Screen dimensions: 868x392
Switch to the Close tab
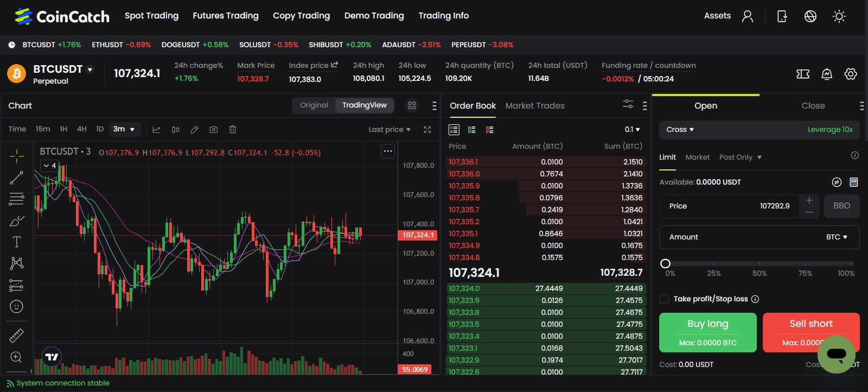pos(813,105)
